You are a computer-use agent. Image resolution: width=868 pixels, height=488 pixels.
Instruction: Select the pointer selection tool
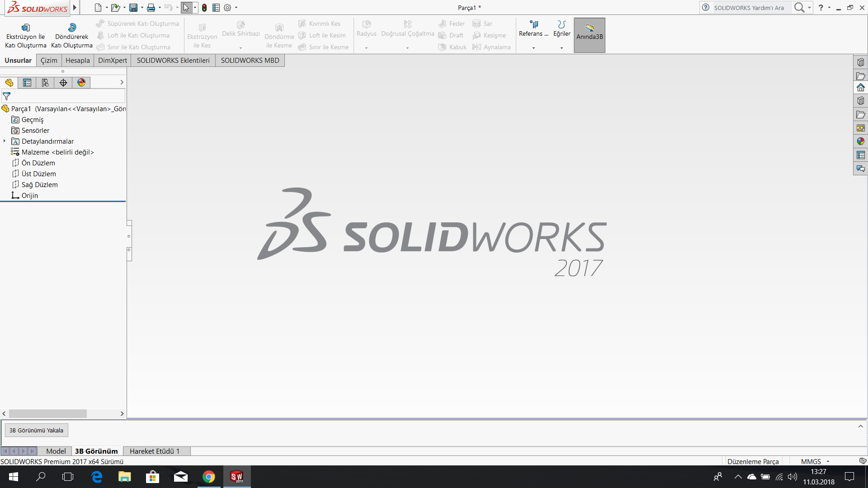(186, 8)
